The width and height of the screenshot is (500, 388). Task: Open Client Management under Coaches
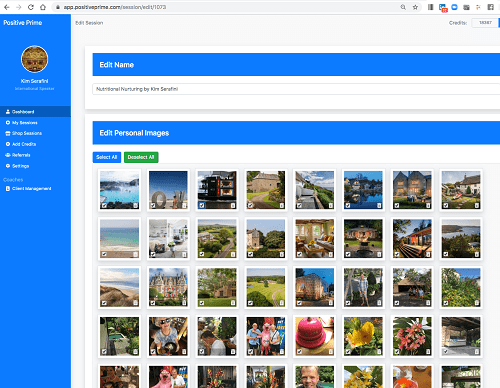point(29,189)
